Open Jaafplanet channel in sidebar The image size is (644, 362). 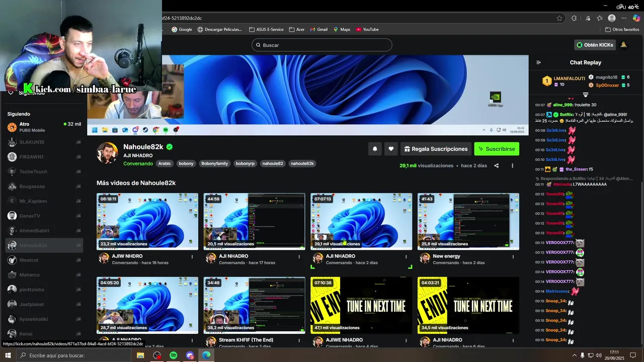(44, 304)
